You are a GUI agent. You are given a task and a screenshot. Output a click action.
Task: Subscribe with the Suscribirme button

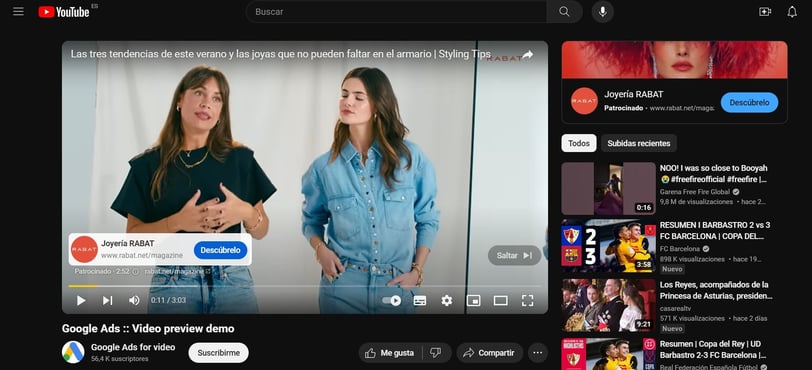(219, 353)
